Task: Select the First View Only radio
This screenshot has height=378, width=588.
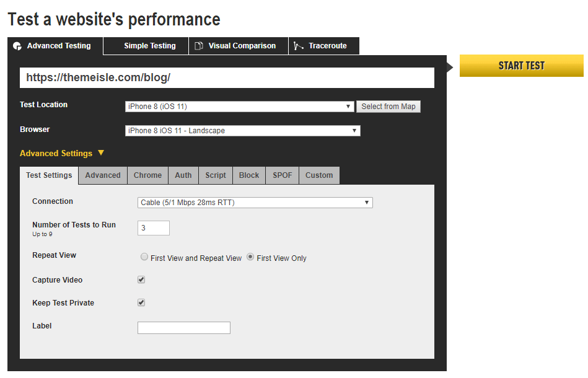Action: [250, 257]
